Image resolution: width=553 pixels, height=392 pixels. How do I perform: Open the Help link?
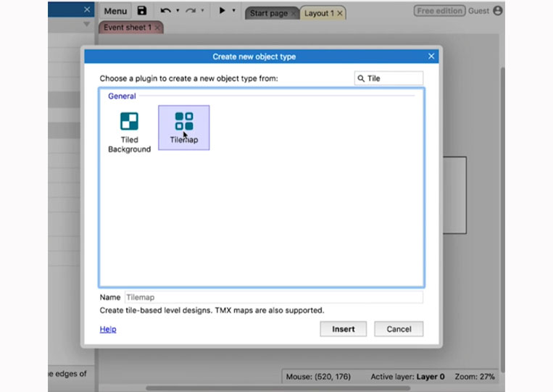tap(108, 329)
